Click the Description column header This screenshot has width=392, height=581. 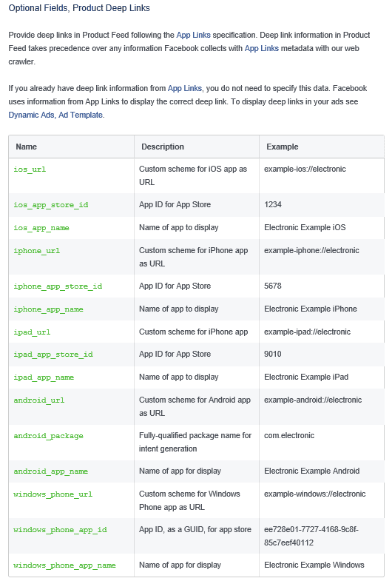coord(163,147)
